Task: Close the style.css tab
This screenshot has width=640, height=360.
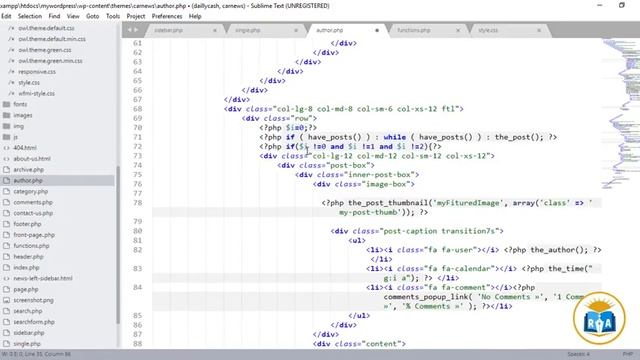Action: (x=539, y=30)
